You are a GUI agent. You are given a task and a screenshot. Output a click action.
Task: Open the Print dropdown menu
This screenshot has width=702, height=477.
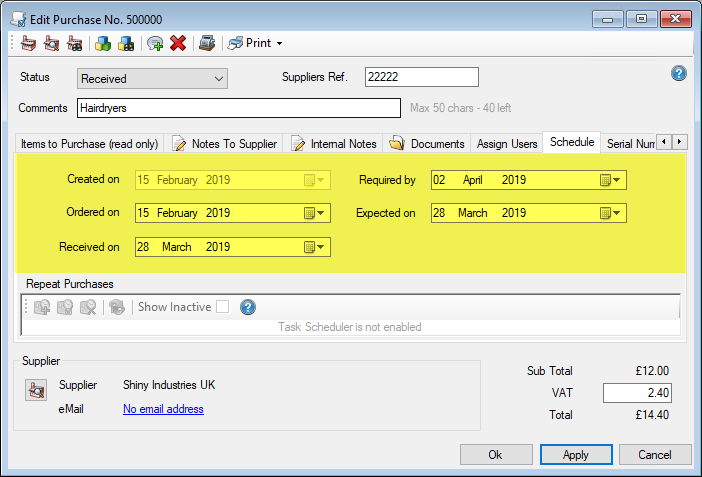coord(279,43)
